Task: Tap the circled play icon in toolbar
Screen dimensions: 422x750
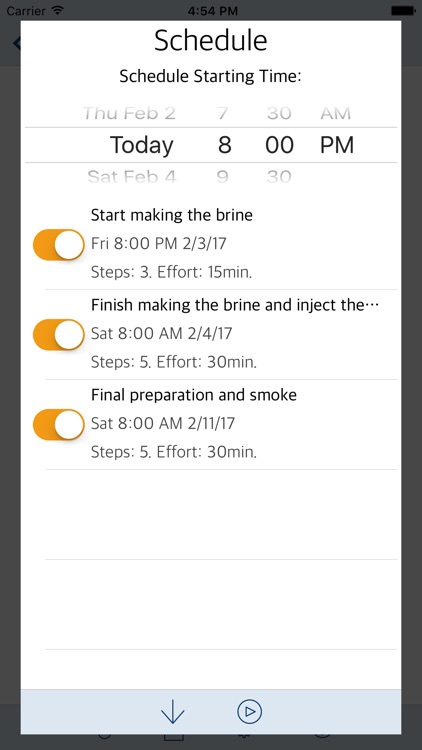Action: tap(249, 711)
